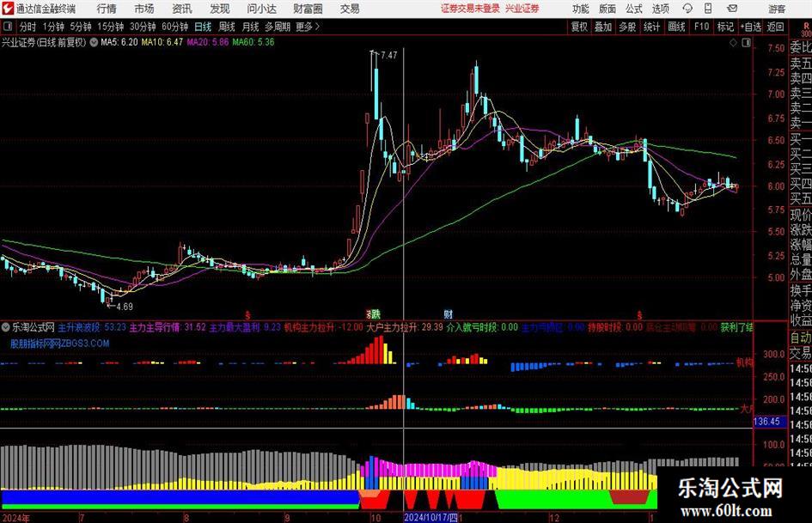This screenshot has width=812, height=523.
Task: Click the 复权 toolbar button
Action: [x=579, y=27]
